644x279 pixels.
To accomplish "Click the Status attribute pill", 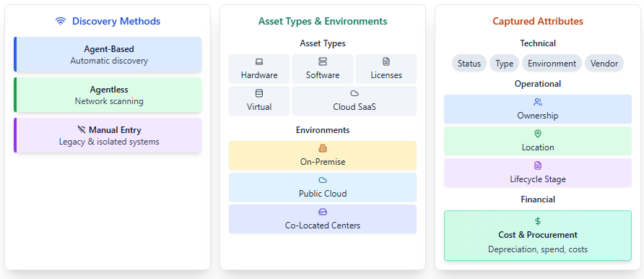I will point(469,64).
